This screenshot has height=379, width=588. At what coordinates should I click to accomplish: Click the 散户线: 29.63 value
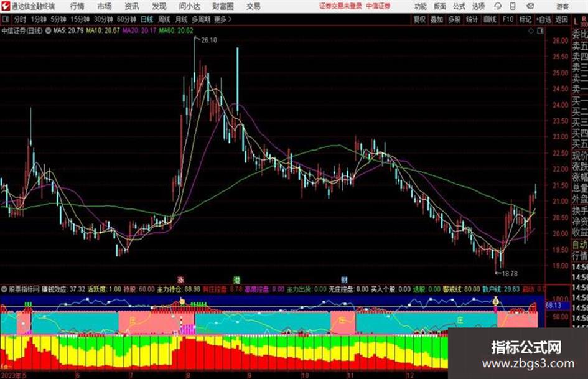tap(501, 289)
